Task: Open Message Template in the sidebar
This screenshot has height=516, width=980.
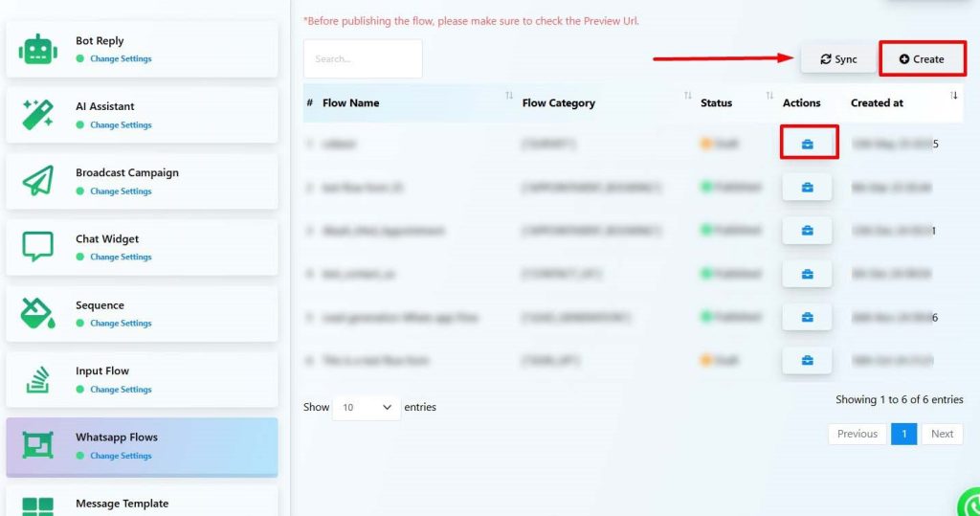Action: pyautogui.click(x=122, y=504)
